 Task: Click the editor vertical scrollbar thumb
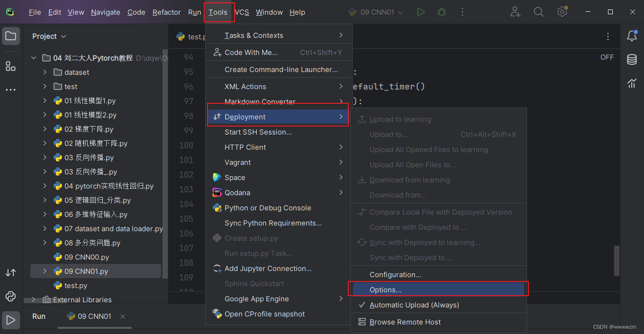616,260
